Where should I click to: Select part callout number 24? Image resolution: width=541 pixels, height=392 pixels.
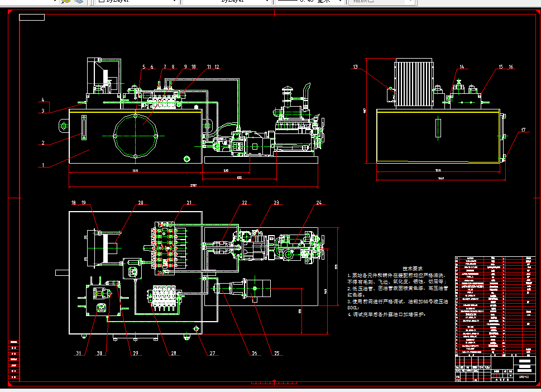(319, 203)
